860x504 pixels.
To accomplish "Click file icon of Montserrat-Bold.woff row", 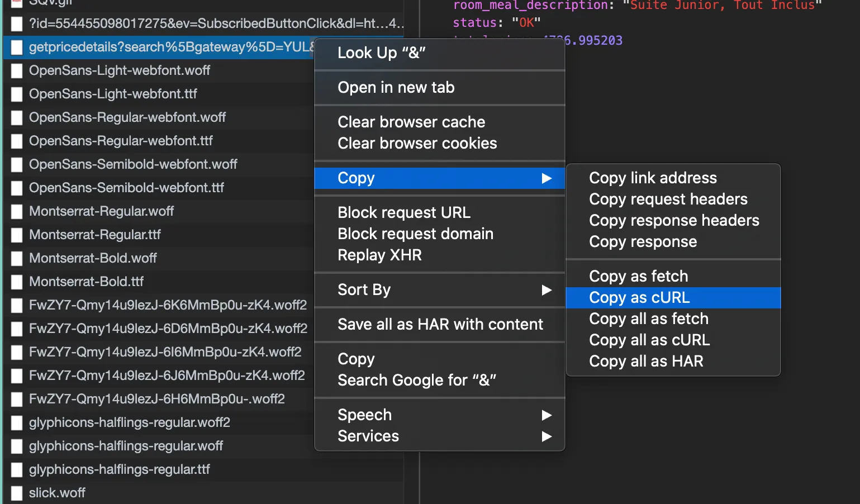I will pyautogui.click(x=17, y=259).
